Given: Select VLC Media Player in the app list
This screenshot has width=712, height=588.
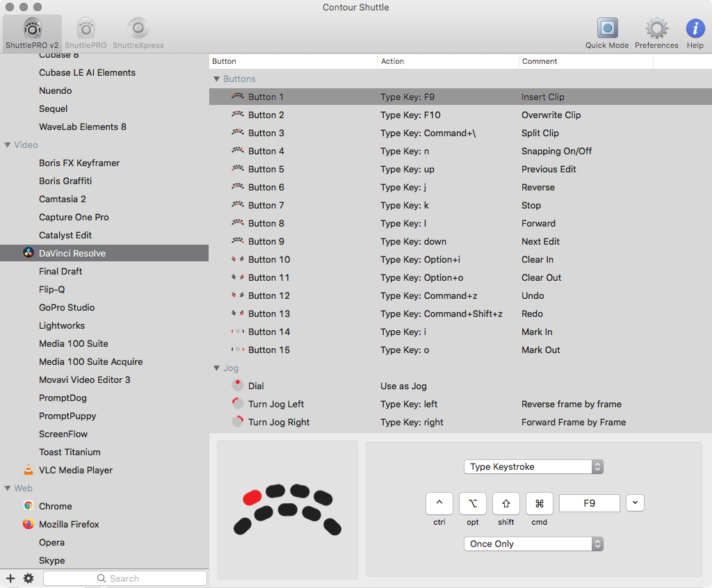Looking at the screenshot, I should tap(75, 470).
